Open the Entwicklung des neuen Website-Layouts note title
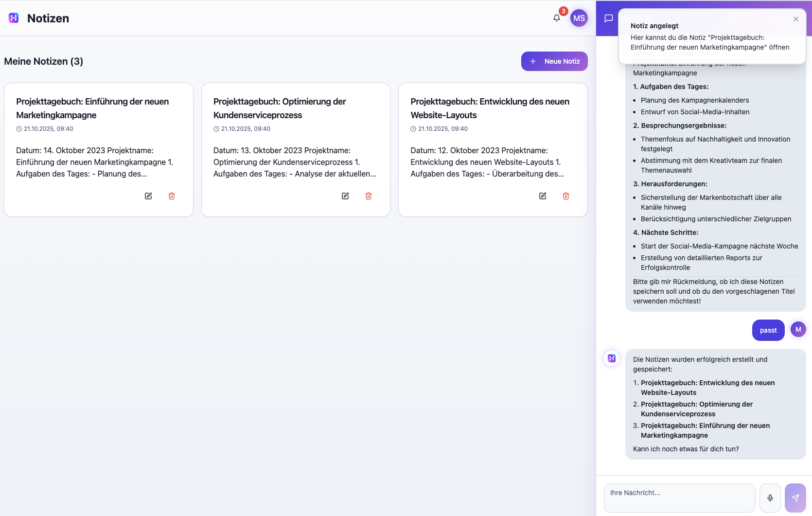This screenshot has height=516, width=812. click(x=490, y=108)
